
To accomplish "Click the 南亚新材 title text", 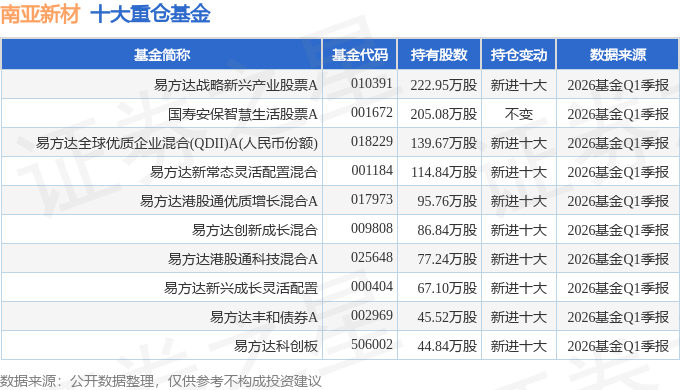I will click(40, 13).
